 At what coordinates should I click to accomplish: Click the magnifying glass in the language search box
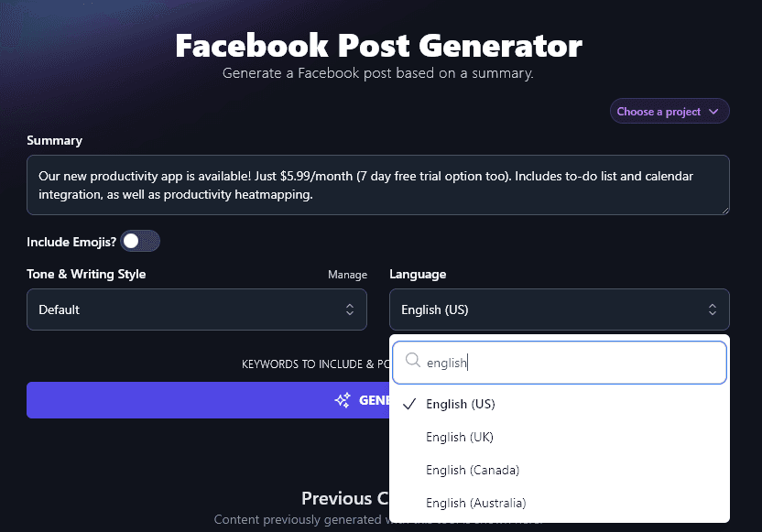pos(413,362)
